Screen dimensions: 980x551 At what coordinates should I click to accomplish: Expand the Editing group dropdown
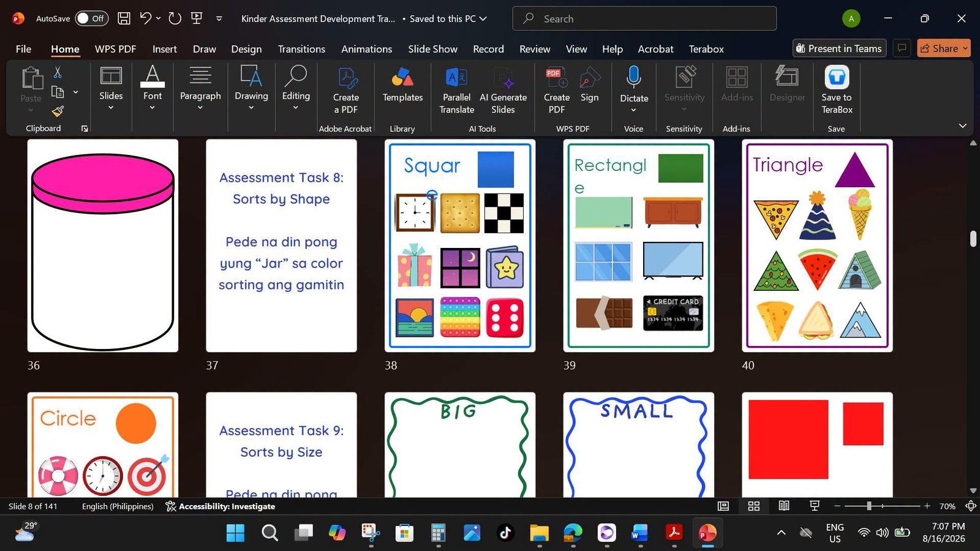(296, 108)
